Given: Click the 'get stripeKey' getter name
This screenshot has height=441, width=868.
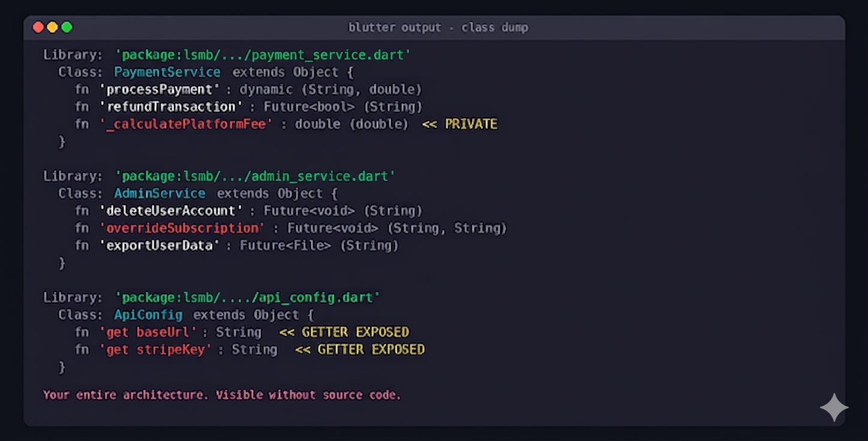Looking at the screenshot, I should pos(155,350).
